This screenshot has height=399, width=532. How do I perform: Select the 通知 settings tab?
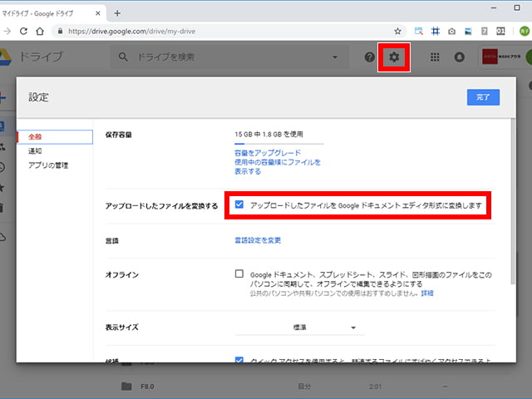(x=35, y=150)
